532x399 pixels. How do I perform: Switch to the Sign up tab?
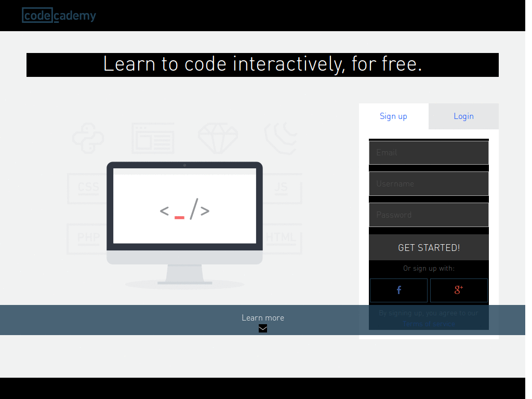pos(393,116)
